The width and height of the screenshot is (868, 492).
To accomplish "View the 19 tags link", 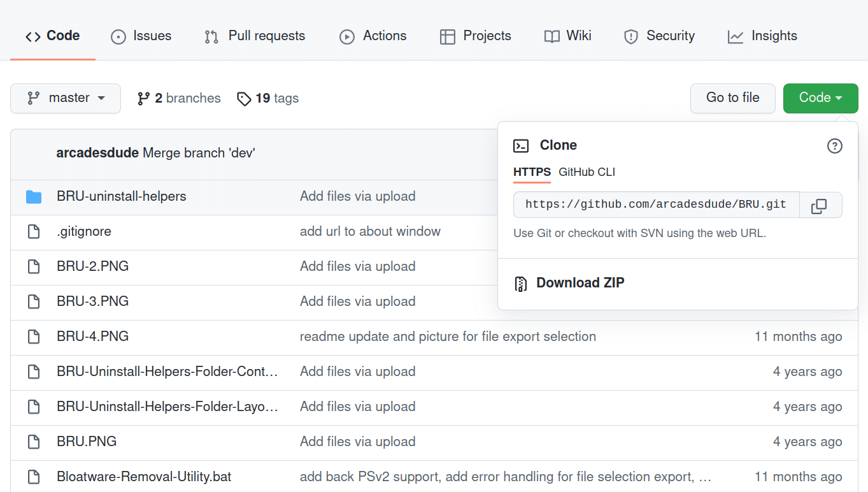I will (x=267, y=98).
